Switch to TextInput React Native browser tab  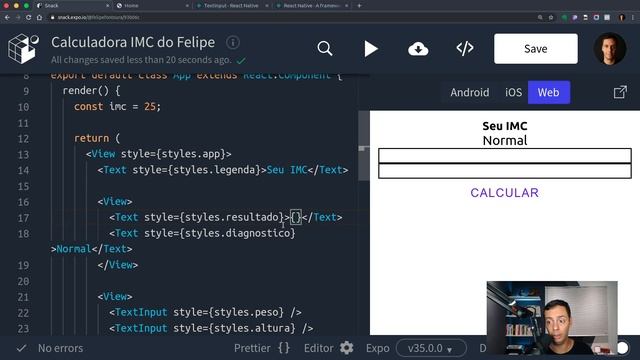pyautogui.click(x=231, y=6)
